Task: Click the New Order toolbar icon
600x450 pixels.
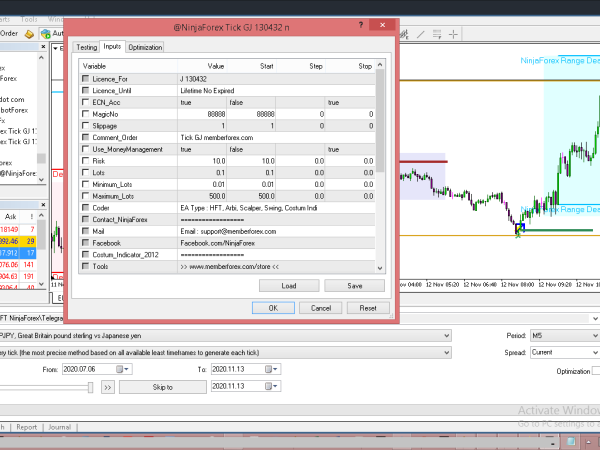Action: 8,33
